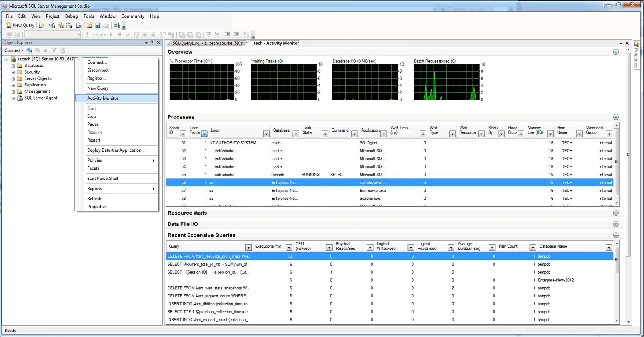Click the Analysis Services MDX Query icon
The image size is (644, 337).
pyautogui.click(x=52, y=25)
